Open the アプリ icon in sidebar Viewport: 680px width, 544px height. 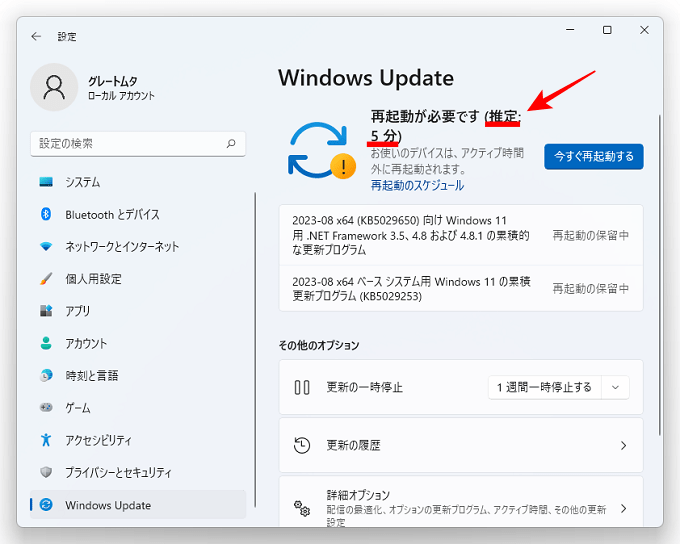click(x=46, y=311)
